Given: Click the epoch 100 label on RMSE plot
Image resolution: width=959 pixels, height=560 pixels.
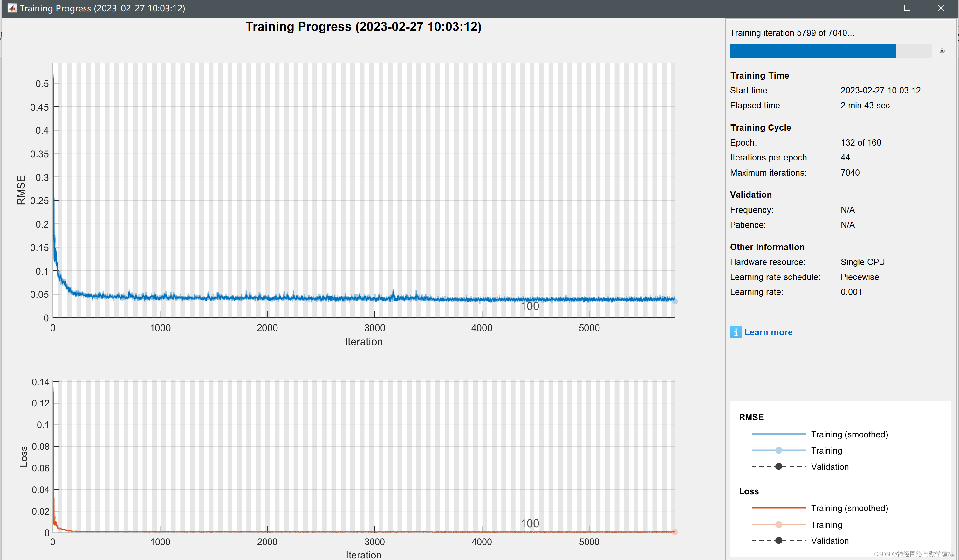Looking at the screenshot, I should [530, 306].
